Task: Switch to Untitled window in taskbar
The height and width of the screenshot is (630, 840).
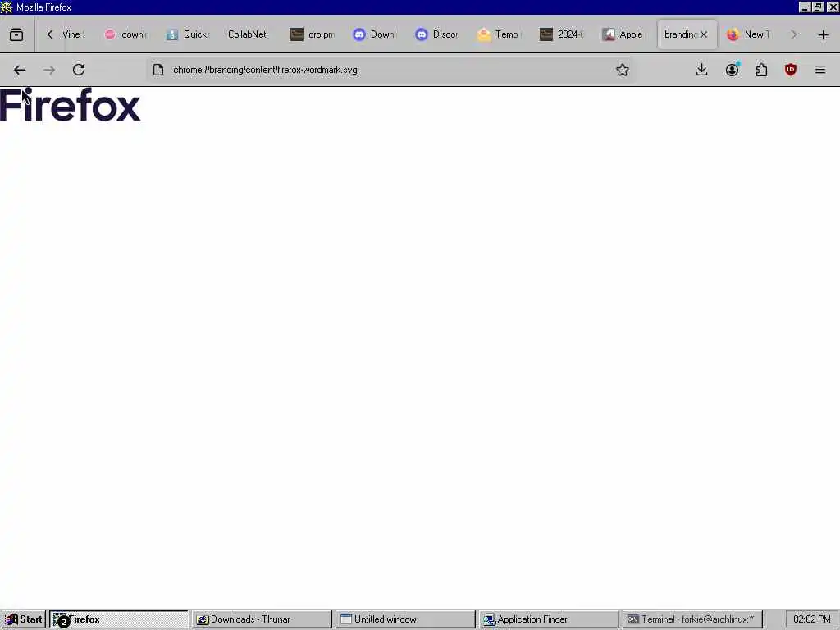Action: coord(405,619)
